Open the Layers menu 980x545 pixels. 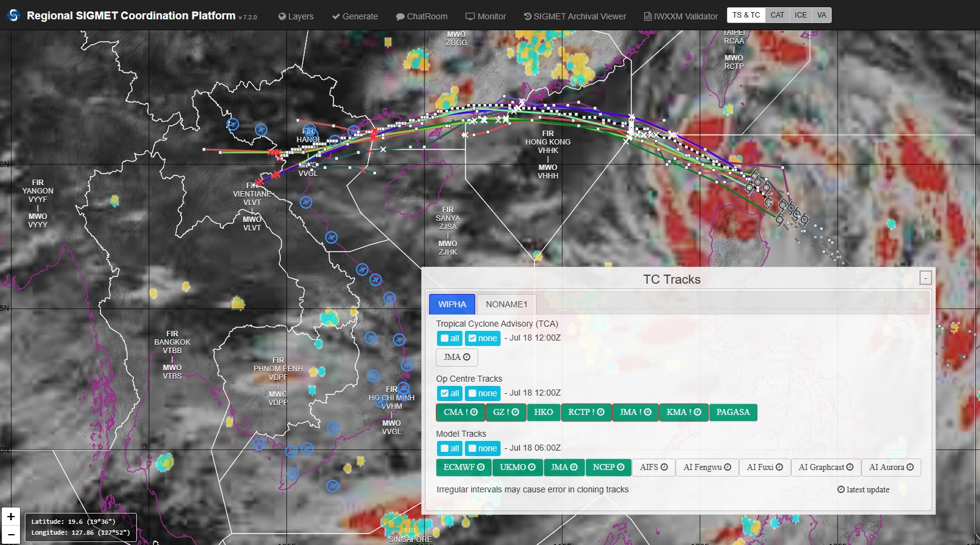point(296,16)
